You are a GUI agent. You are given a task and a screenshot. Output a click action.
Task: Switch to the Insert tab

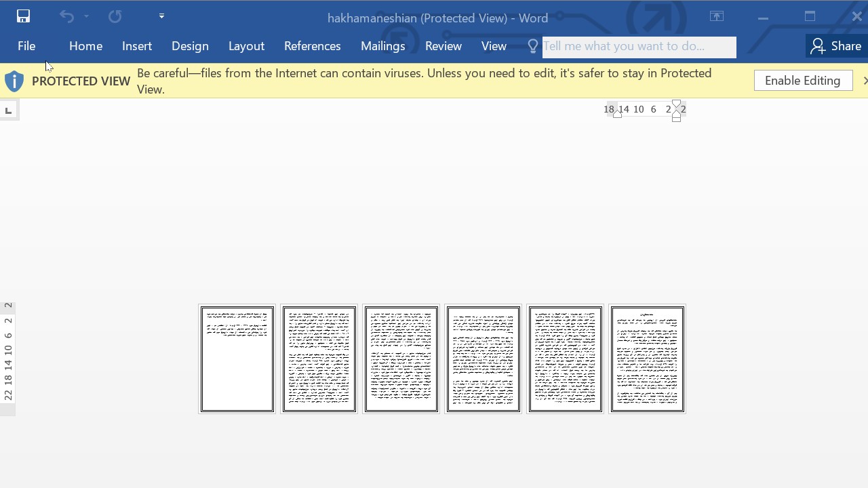pos(137,46)
